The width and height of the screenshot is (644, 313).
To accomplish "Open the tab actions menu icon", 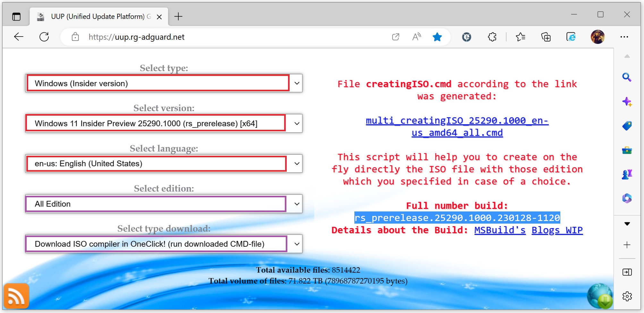I will pyautogui.click(x=16, y=16).
